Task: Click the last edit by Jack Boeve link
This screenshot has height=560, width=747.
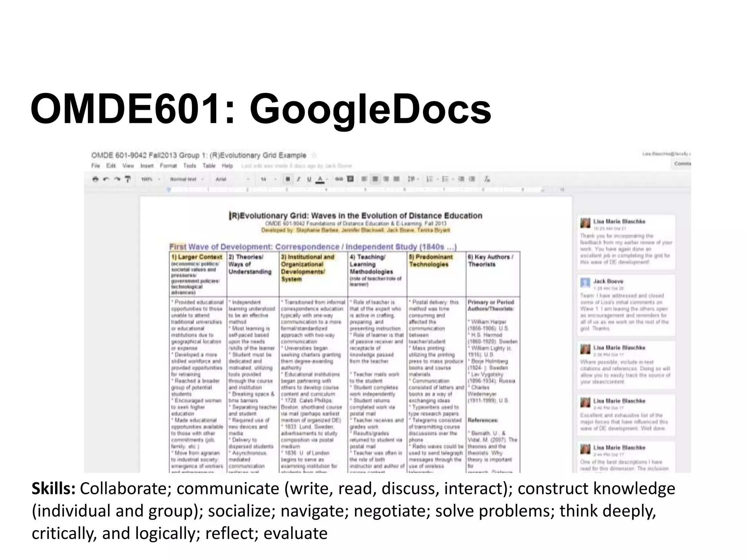Action: 297,166
